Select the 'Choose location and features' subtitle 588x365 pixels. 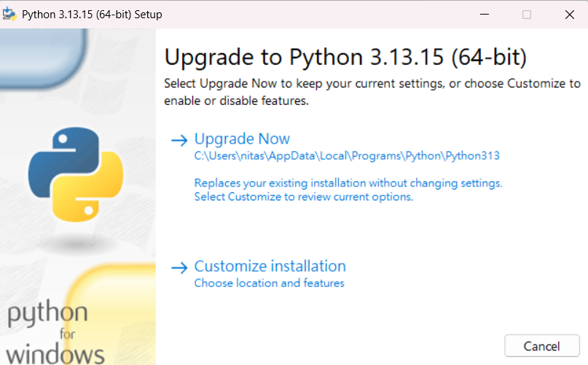coord(270,283)
